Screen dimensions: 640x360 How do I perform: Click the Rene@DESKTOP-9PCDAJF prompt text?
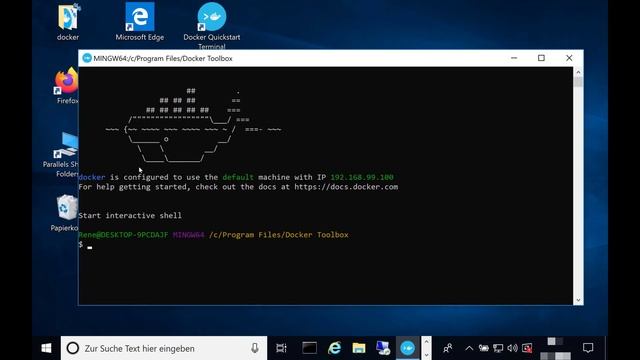click(x=123, y=235)
